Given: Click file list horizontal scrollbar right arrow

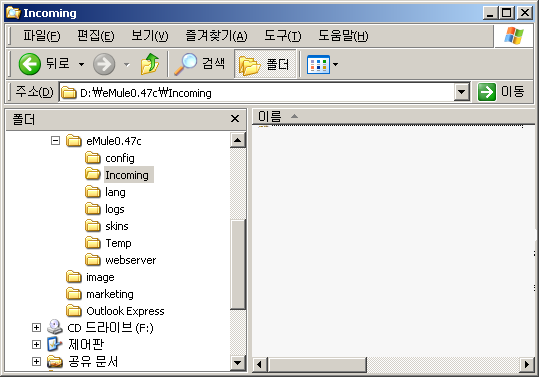Looking at the screenshot, I should click(x=527, y=364).
